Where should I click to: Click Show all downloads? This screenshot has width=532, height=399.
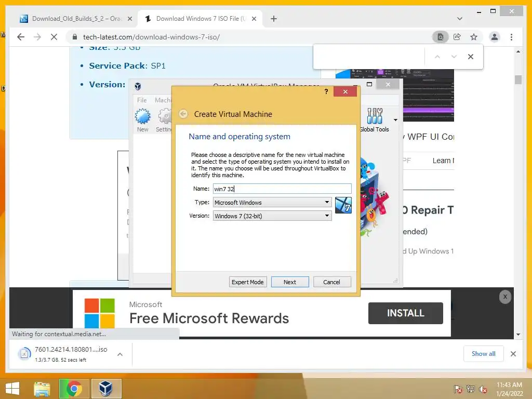point(483,353)
